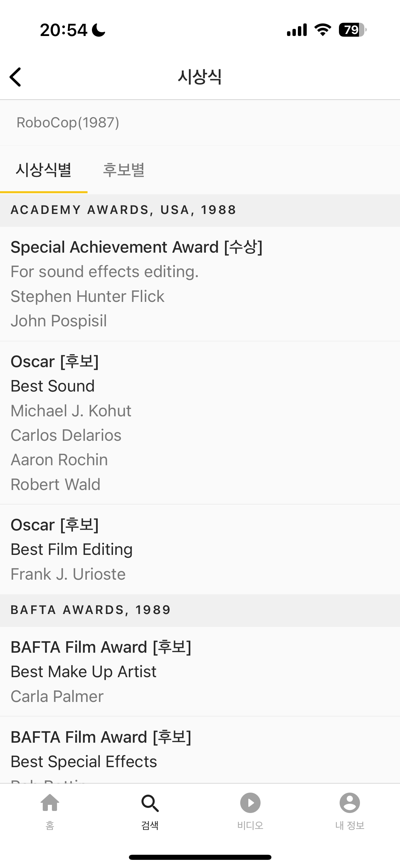Switch to the 시상식별 tab

point(44,170)
